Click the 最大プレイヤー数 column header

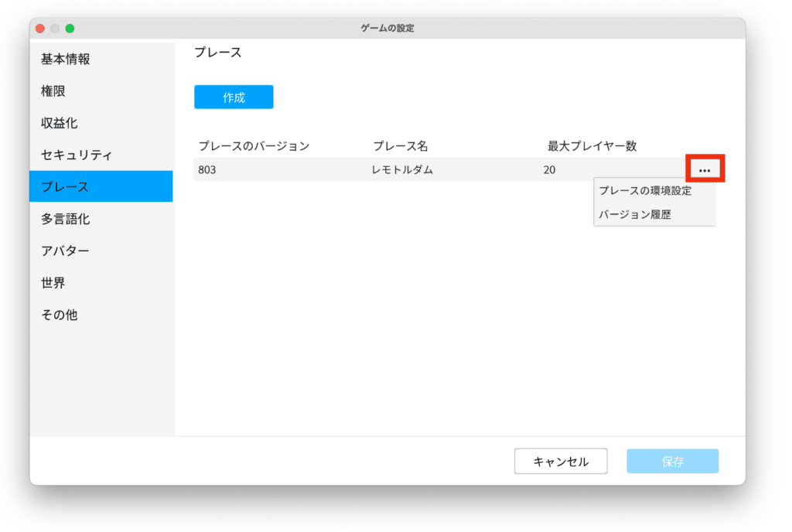pyautogui.click(x=592, y=146)
